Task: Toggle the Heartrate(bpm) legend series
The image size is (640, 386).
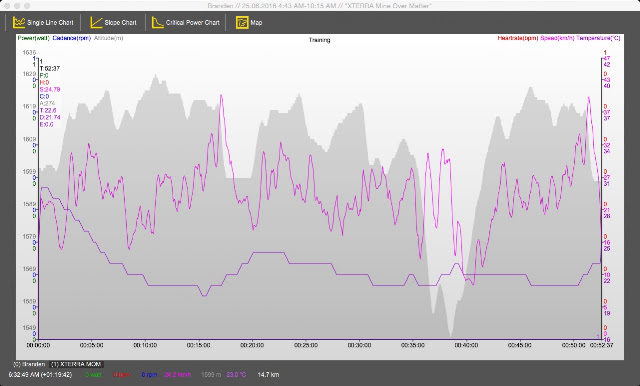Action: [518, 38]
